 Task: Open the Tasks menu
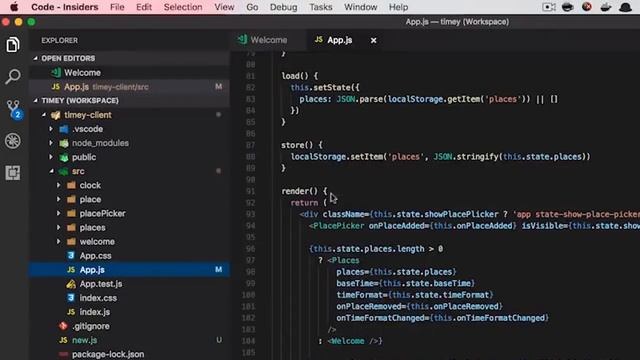[320, 7]
